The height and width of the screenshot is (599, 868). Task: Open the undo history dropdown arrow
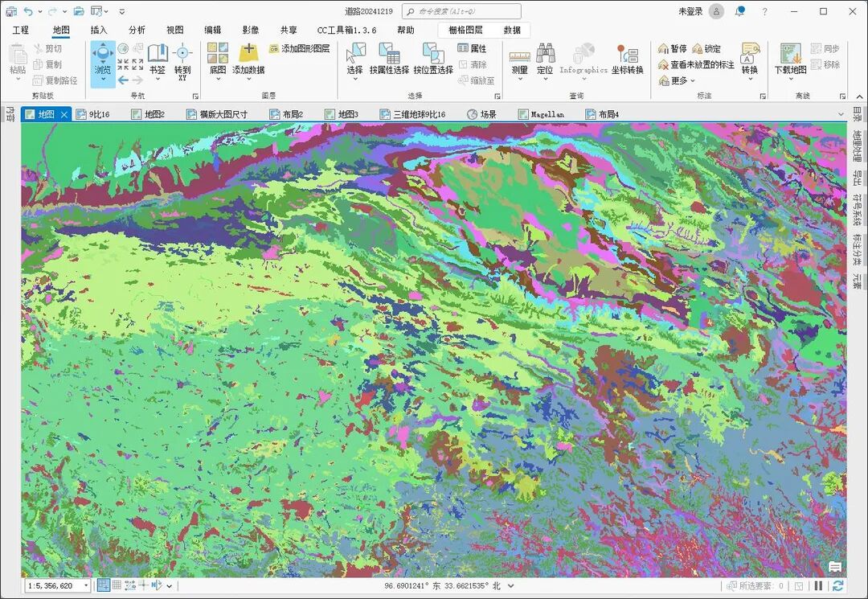[x=40, y=11]
